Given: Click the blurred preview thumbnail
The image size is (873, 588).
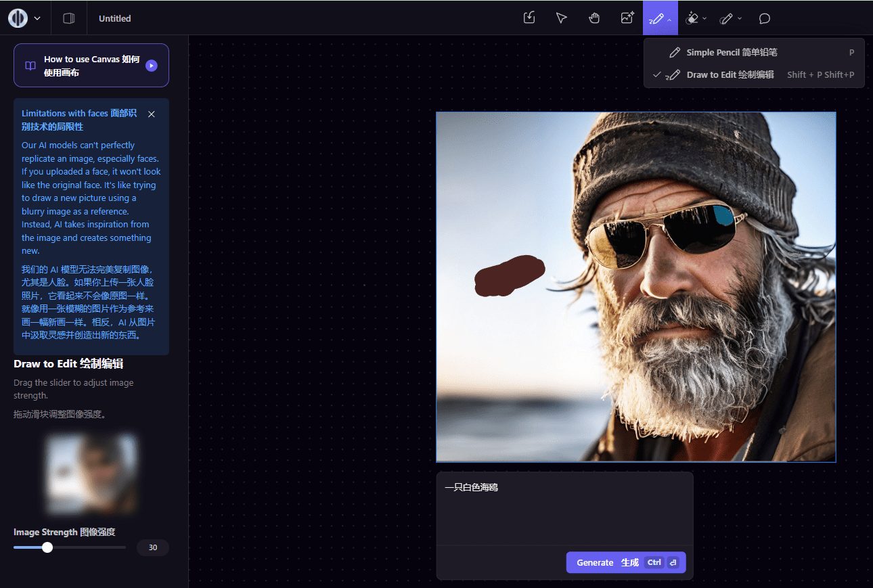Looking at the screenshot, I should pos(91,473).
